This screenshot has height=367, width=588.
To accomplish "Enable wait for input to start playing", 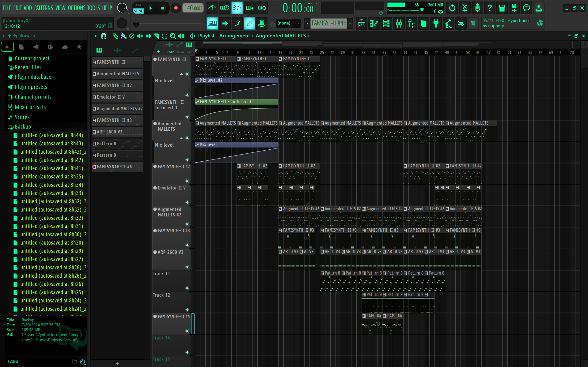I will pos(225,8).
